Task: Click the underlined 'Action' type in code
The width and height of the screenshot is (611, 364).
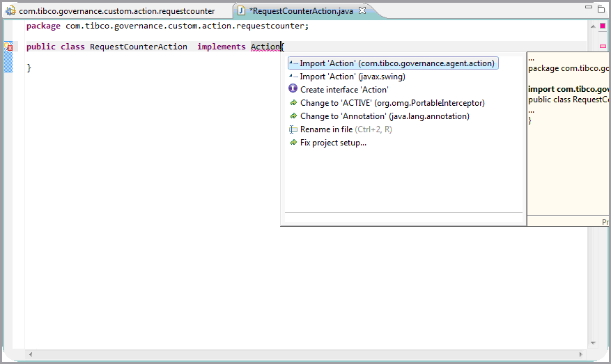Action: point(265,47)
